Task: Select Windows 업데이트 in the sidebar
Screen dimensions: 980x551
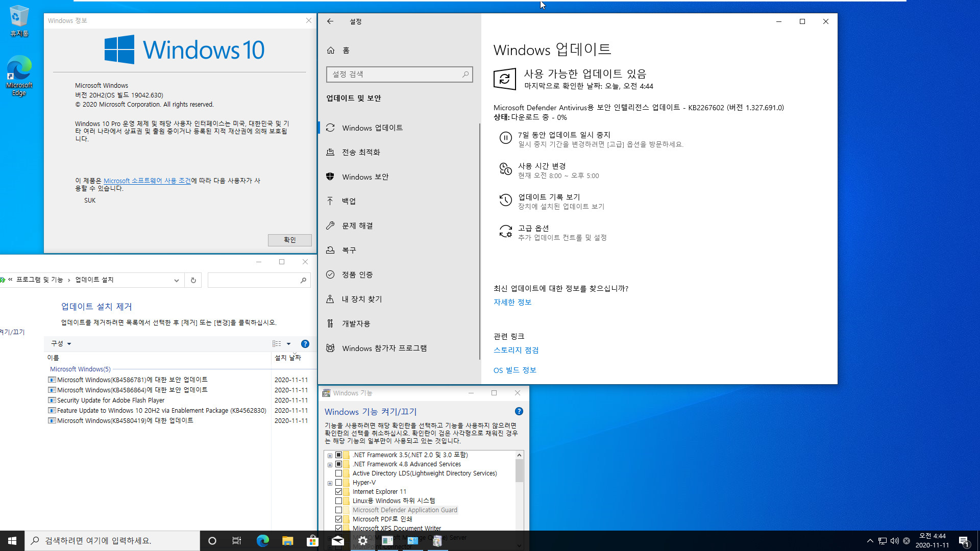Action: click(x=399, y=128)
